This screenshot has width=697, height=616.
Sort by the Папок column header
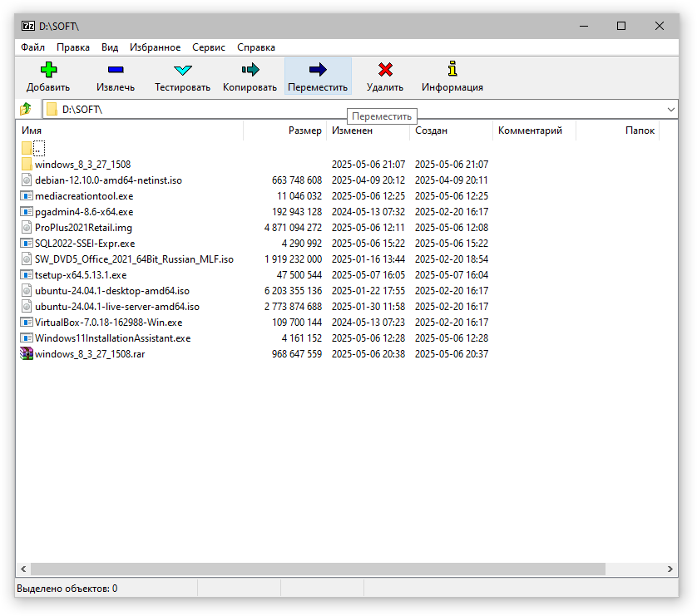[x=617, y=131]
